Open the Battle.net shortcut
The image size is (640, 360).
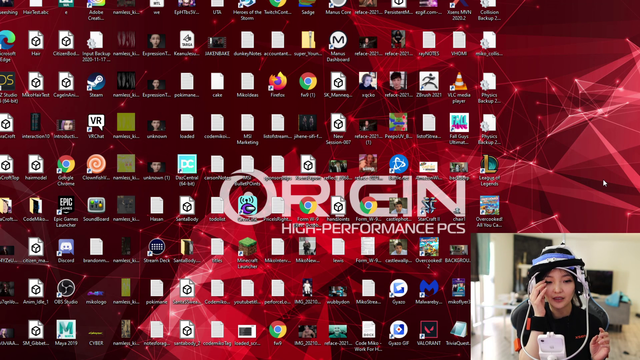pos(398,164)
